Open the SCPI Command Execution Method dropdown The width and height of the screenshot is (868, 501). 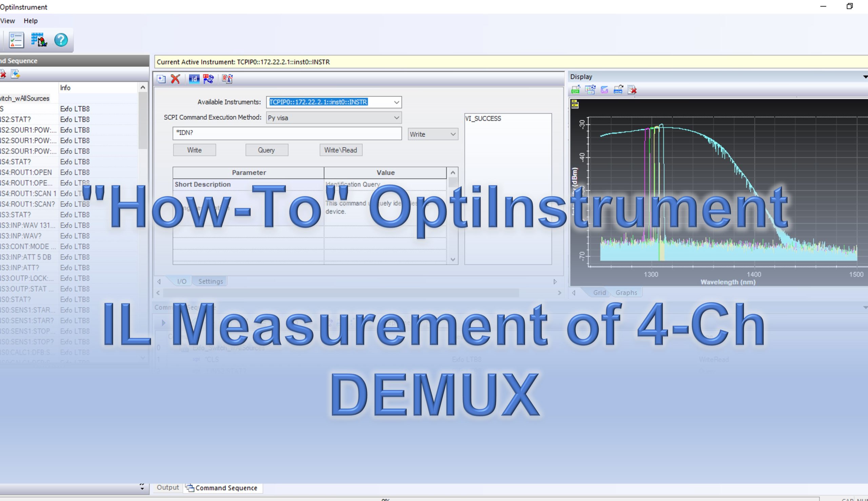click(x=396, y=117)
